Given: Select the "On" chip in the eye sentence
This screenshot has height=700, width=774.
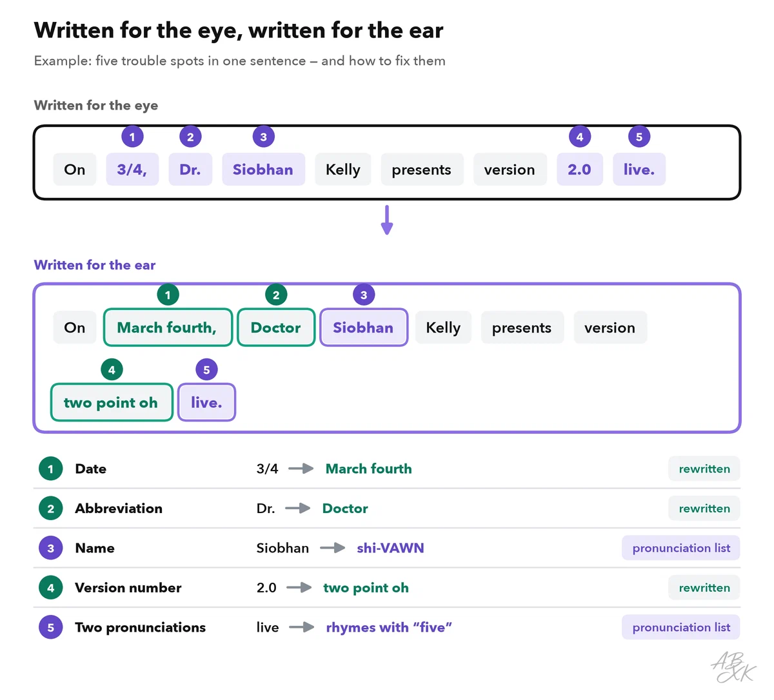Looking at the screenshot, I should tap(75, 170).
